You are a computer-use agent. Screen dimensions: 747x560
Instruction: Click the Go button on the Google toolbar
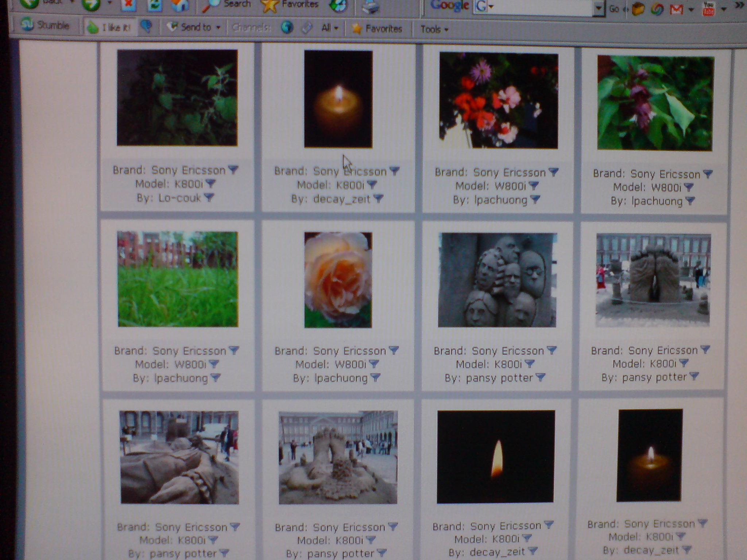[x=614, y=9]
